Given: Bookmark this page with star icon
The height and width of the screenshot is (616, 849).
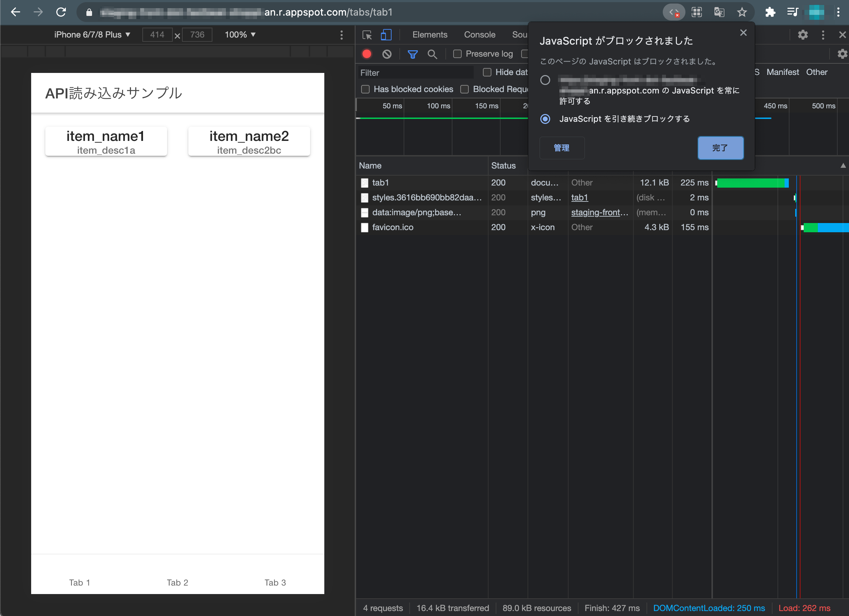Looking at the screenshot, I should (x=742, y=12).
